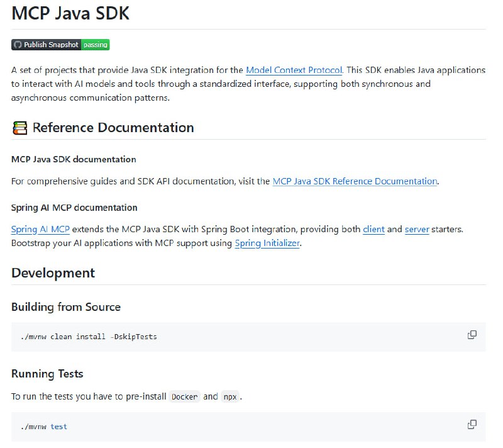Click the server starter link
Image resolution: width=503 pixels, height=448 pixels.
(x=417, y=229)
